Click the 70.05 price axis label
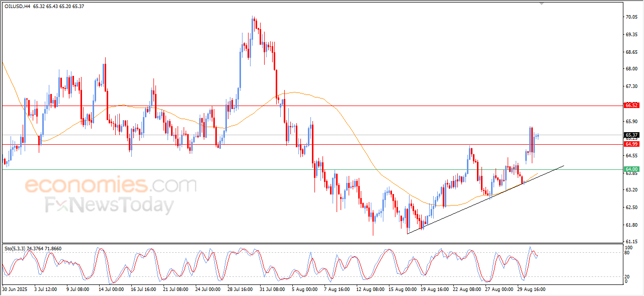 pyautogui.click(x=632, y=17)
